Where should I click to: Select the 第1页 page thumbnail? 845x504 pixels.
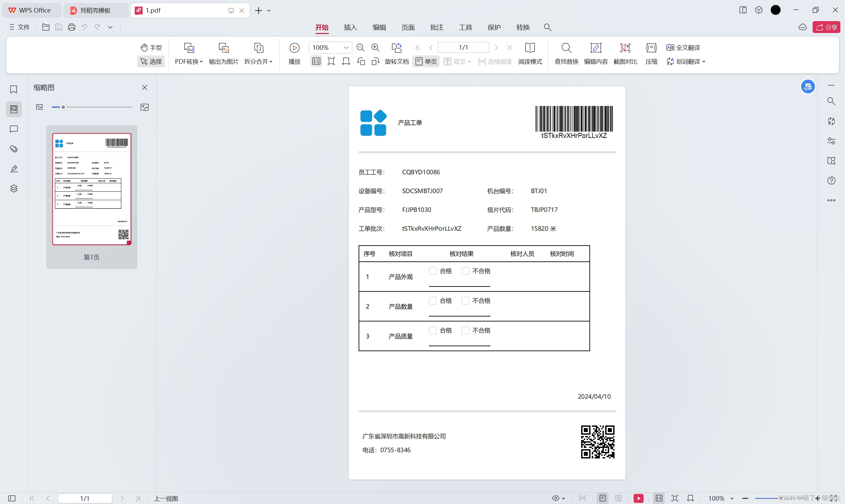coord(92,189)
